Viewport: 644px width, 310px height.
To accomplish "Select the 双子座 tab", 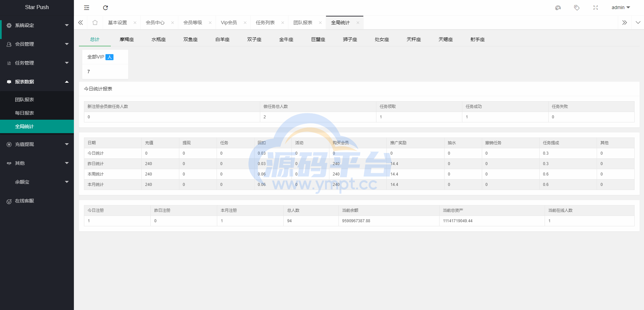I will click(x=254, y=39).
